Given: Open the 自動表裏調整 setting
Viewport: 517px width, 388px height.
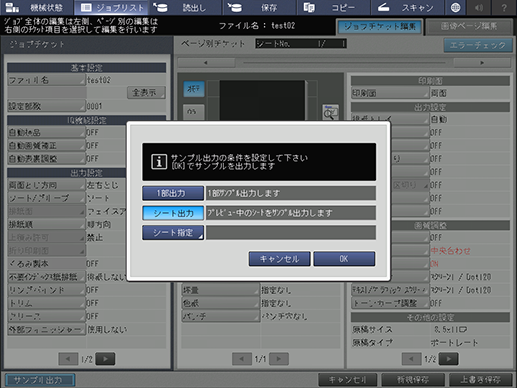Looking at the screenshot, I should click(46, 159).
